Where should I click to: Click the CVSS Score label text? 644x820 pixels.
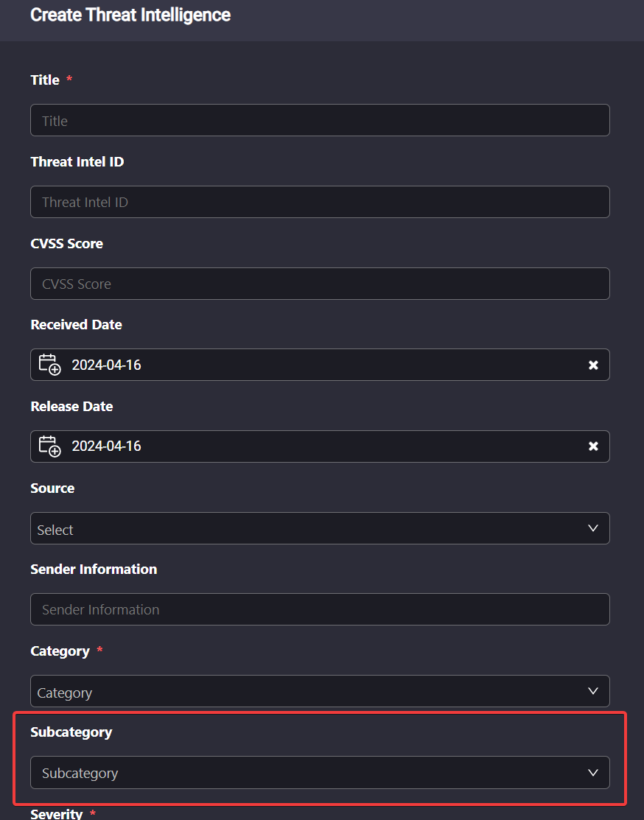(66, 244)
